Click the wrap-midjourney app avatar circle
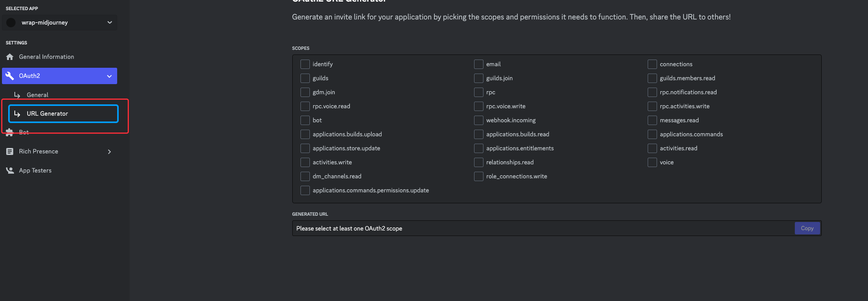 click(11, 22)
